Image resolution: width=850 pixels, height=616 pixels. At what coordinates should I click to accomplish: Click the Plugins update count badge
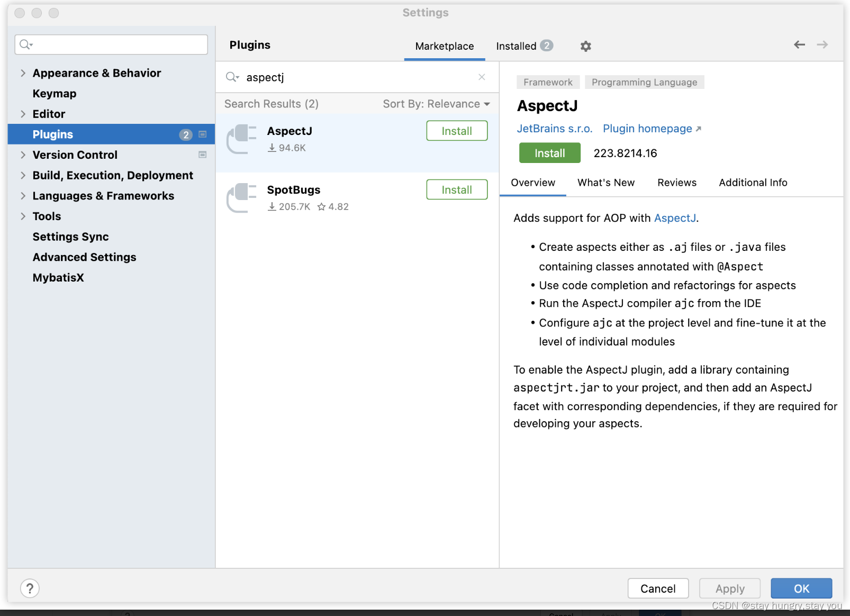(x=185, y=134)
